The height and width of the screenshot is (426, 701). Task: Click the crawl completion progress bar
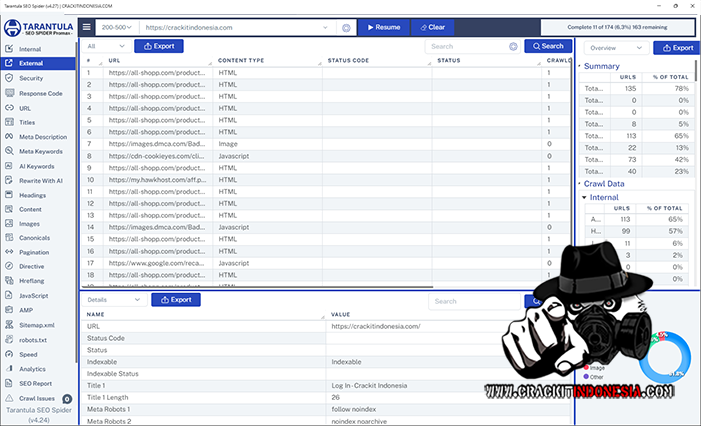(616, 28)
